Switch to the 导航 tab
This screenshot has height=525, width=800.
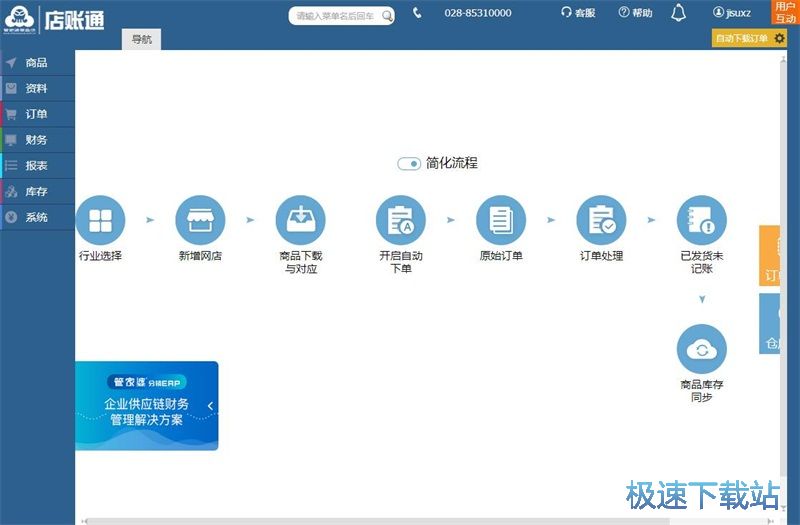(x=142, y=39)
